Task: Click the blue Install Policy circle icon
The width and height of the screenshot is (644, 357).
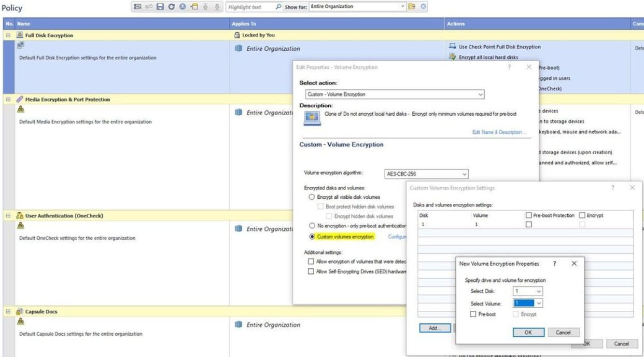Action: pos(183,7)
